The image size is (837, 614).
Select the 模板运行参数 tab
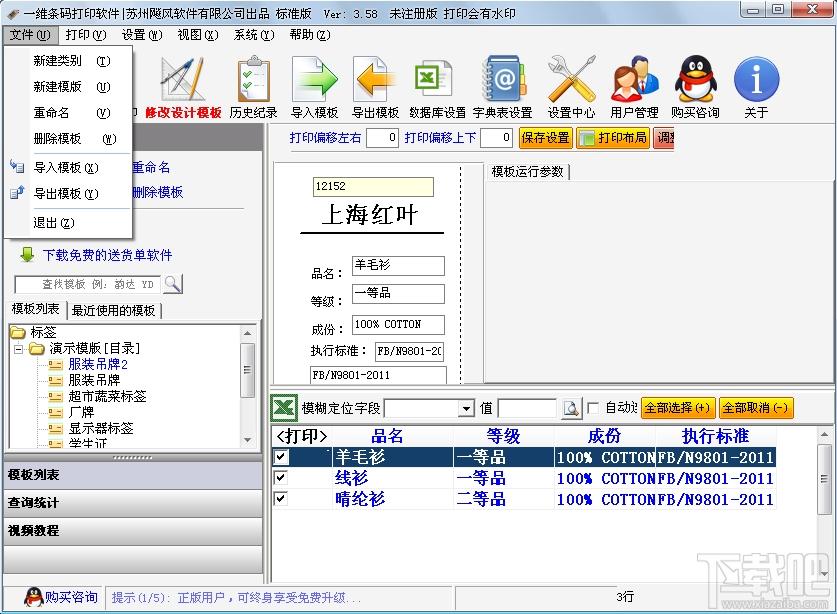pos(527,171)
